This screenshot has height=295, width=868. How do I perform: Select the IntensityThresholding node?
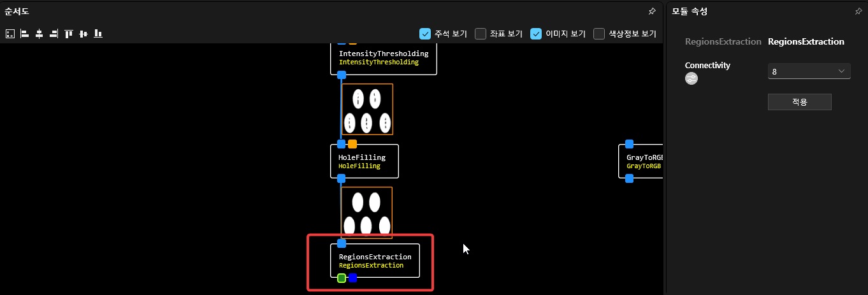tap(383, 58)
